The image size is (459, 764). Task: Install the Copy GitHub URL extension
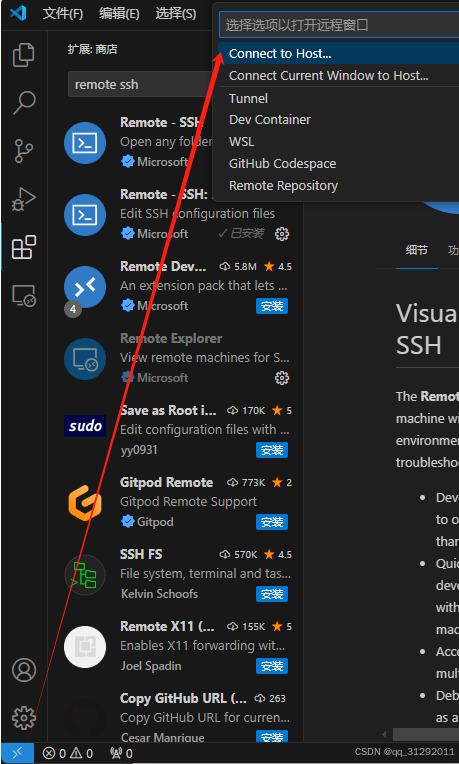(272, 737)
